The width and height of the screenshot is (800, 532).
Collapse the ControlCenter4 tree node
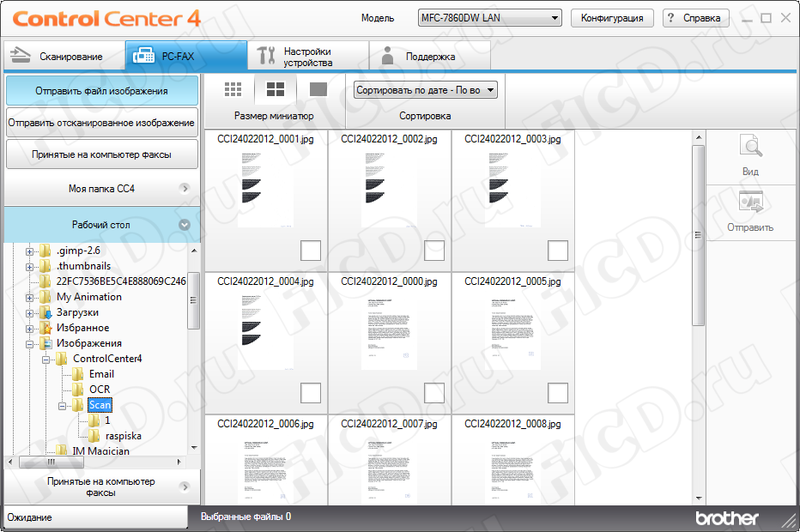45,359
